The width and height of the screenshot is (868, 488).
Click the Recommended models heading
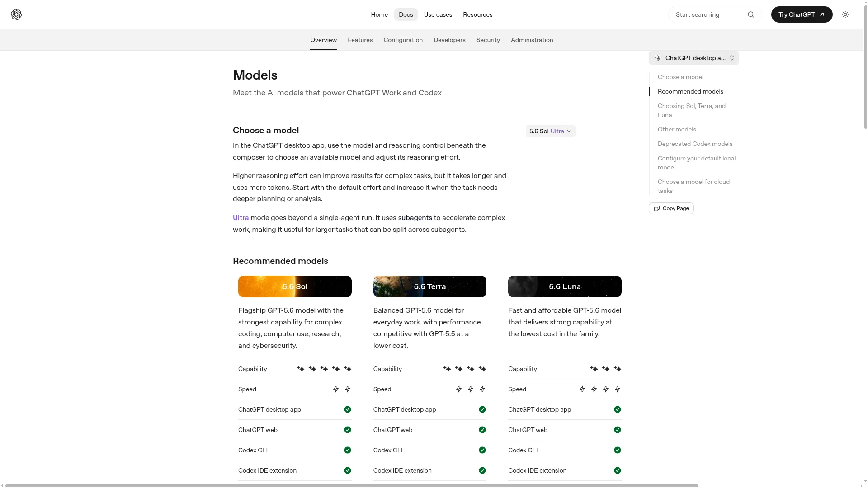tap(280, 261)
